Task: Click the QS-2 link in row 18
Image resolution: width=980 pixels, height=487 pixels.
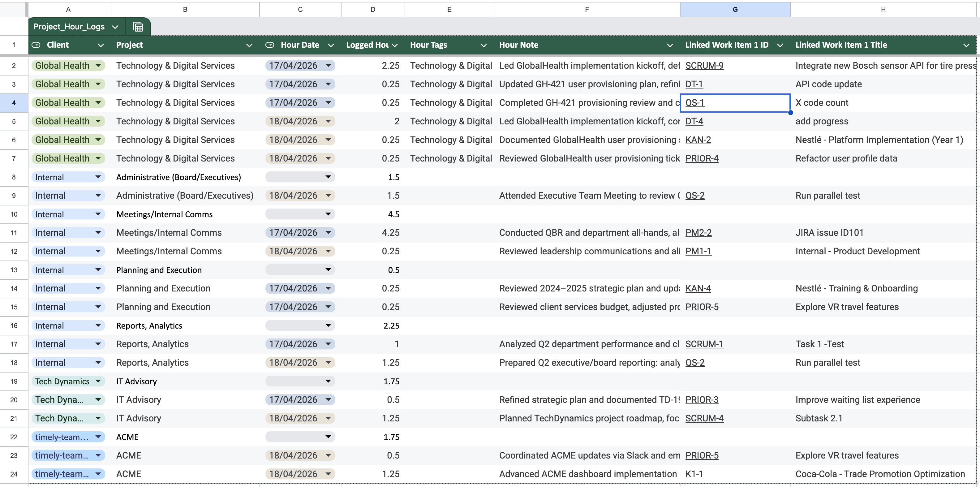Action: [x=695, y=362]
